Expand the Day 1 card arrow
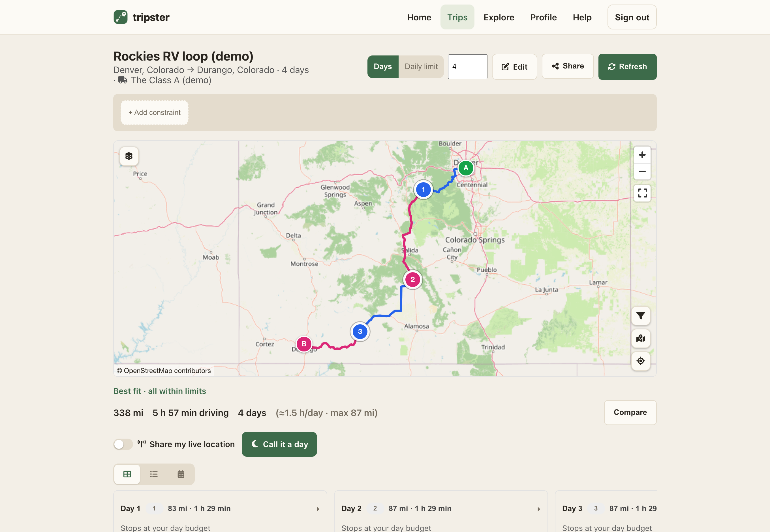 318,509
